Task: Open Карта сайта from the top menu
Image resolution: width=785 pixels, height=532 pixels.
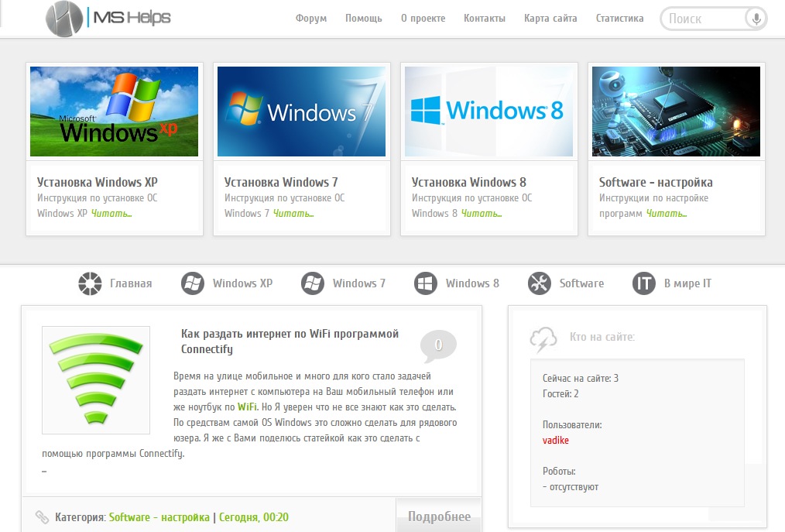Action: pyautogui.click(x=550, y=19)
